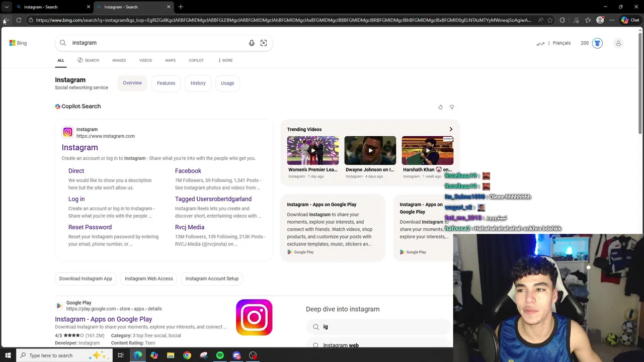The width and height of the screenshot is (644, 362).
Task: Play Dwayne Johnson video thumbnail
Action: (370, 150)
